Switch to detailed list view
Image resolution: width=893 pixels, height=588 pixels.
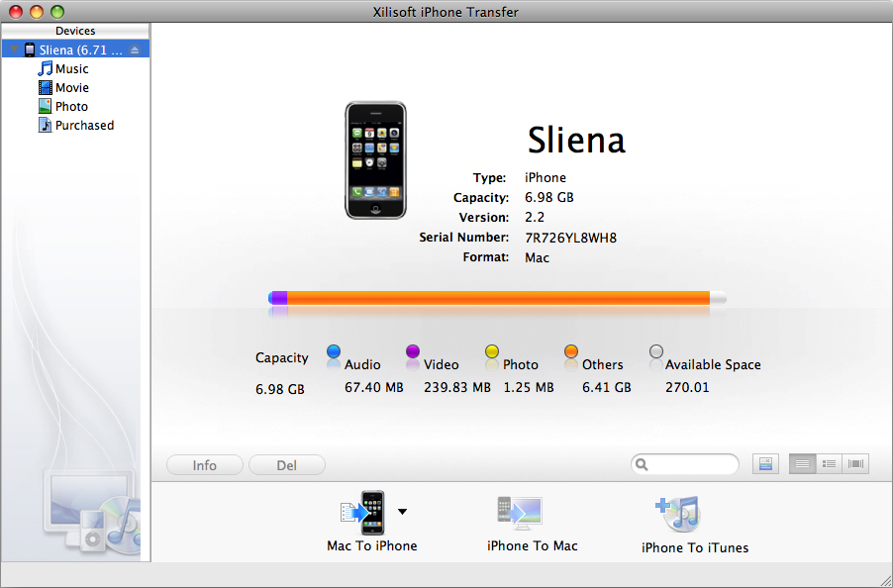coord(829,463)
